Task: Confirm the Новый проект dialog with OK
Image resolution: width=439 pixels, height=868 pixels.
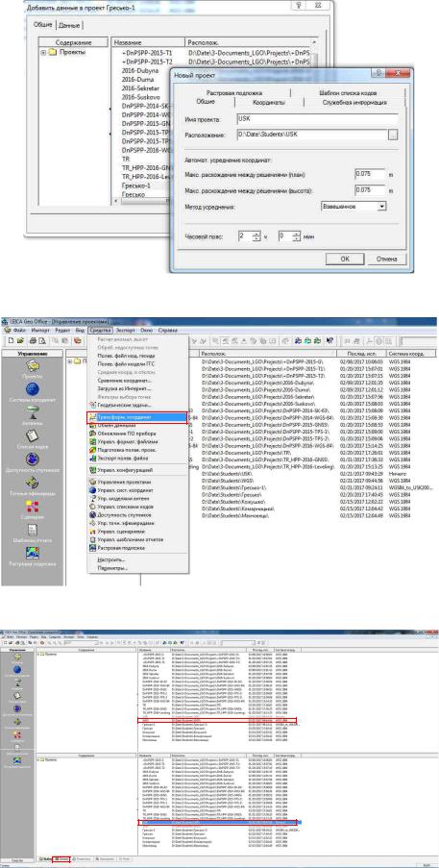Action: 345,260
